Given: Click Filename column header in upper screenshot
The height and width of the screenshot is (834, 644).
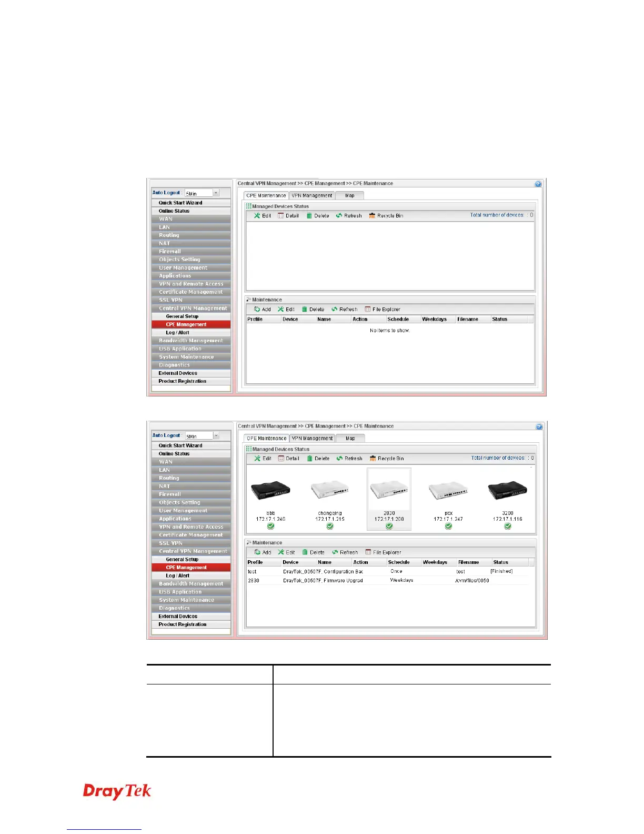Looking at the screenshot, I should pos(473,319).
